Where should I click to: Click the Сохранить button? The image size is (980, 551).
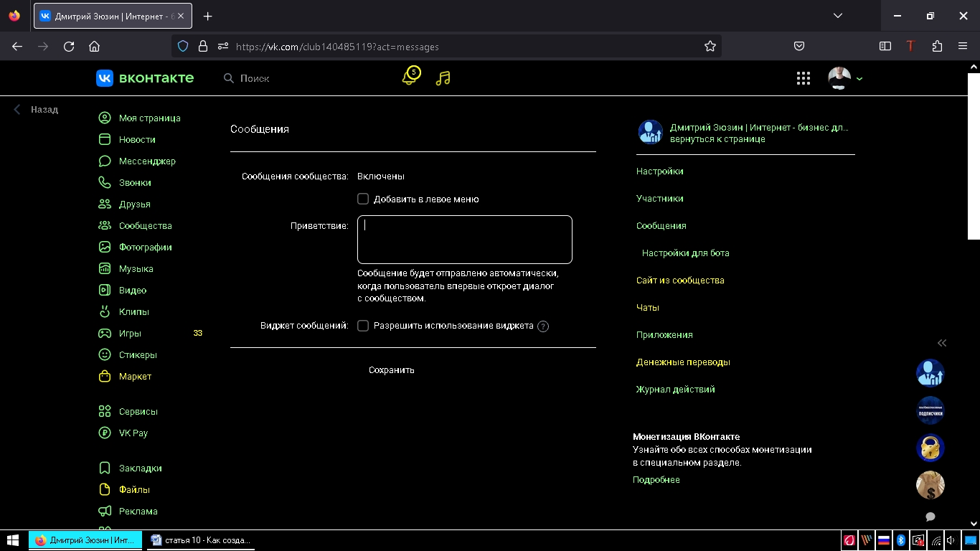click(x=392, y=370)
